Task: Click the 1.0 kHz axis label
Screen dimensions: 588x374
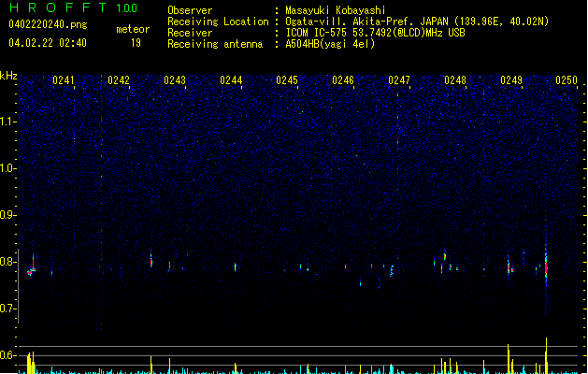Action: (x=7, y=168)
